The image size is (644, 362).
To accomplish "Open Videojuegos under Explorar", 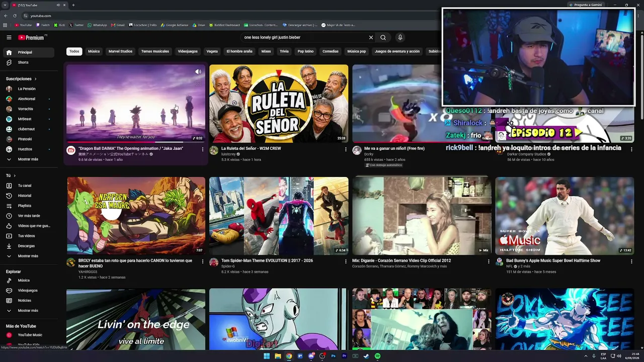I will coord(28,290).
